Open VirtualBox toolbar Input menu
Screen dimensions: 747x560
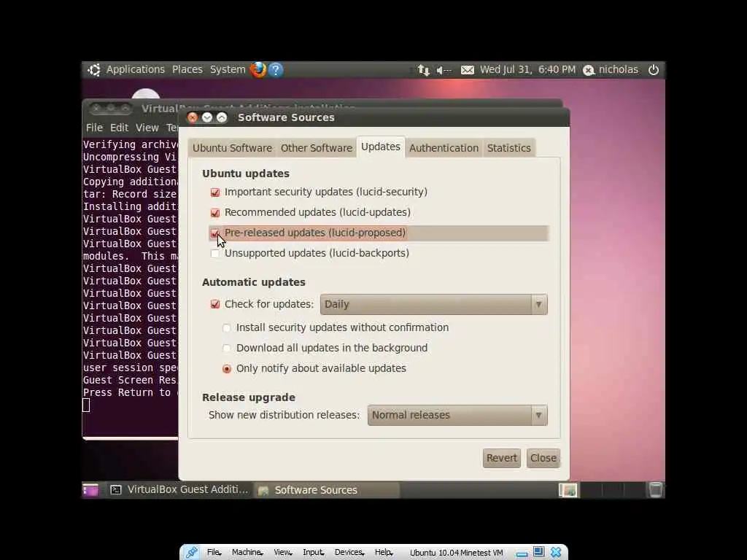point(313,553)
